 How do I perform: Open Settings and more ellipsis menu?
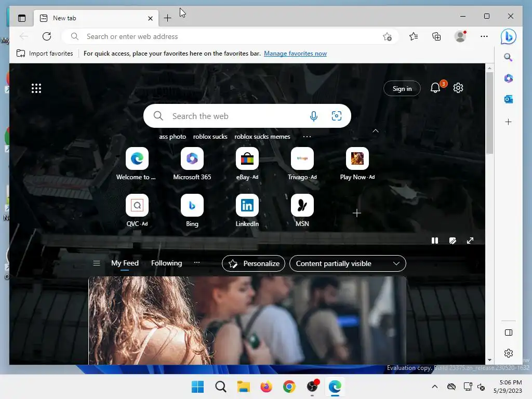click(x=484, y=36)
